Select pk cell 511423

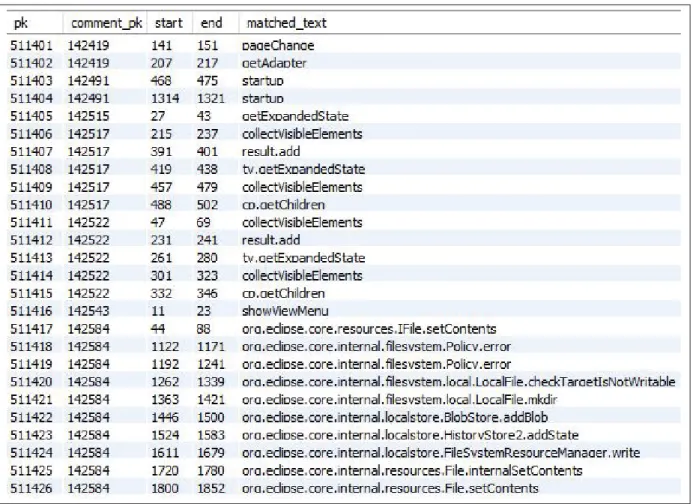(x=31, y=435)
